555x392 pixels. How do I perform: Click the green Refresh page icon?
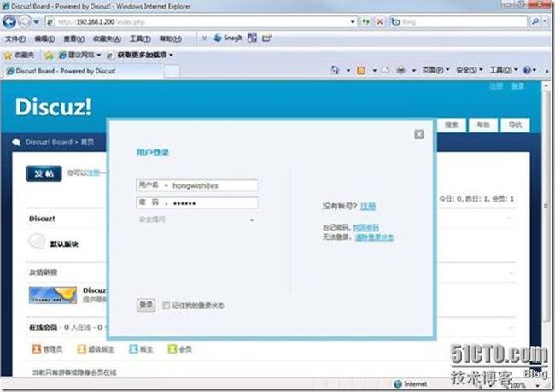(x=366, y=22)
